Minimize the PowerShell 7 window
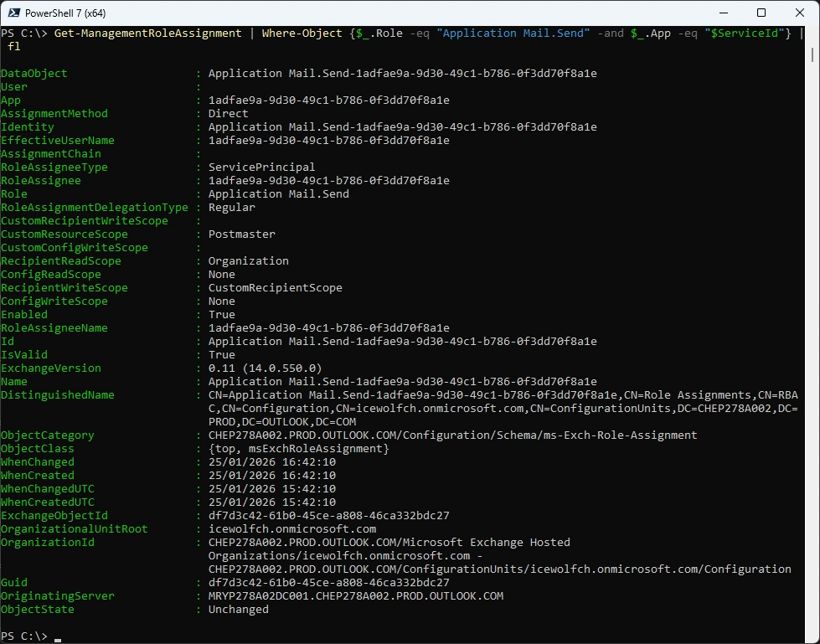 coord(722,13)
